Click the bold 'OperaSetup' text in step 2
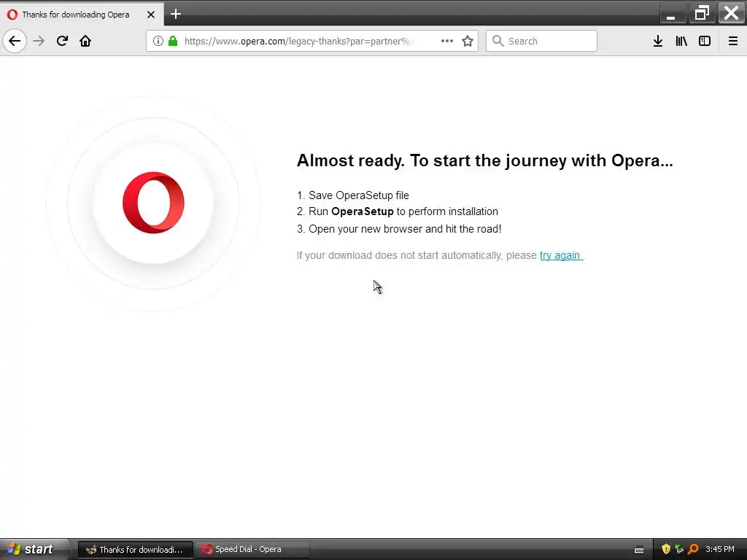Viewport: 747px width, 560px height. point(363,211)
